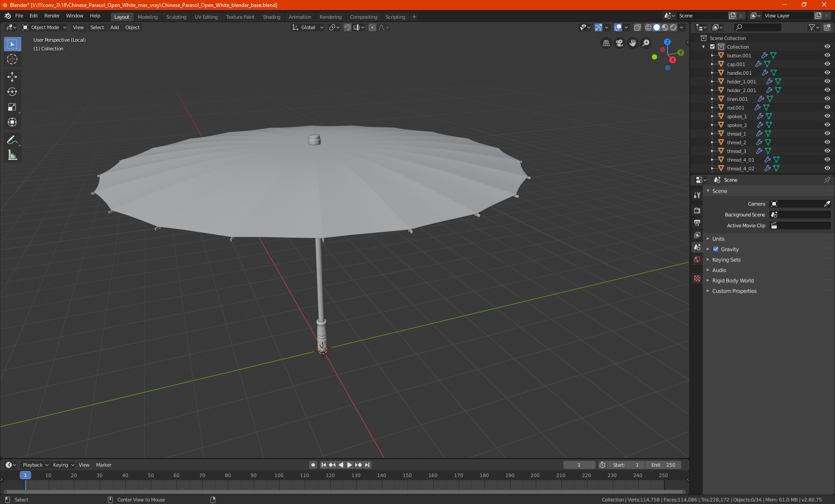The width and height of the screenshot is (835, 504).
Task: Jump to the start frame
Action: pos(324,465)
